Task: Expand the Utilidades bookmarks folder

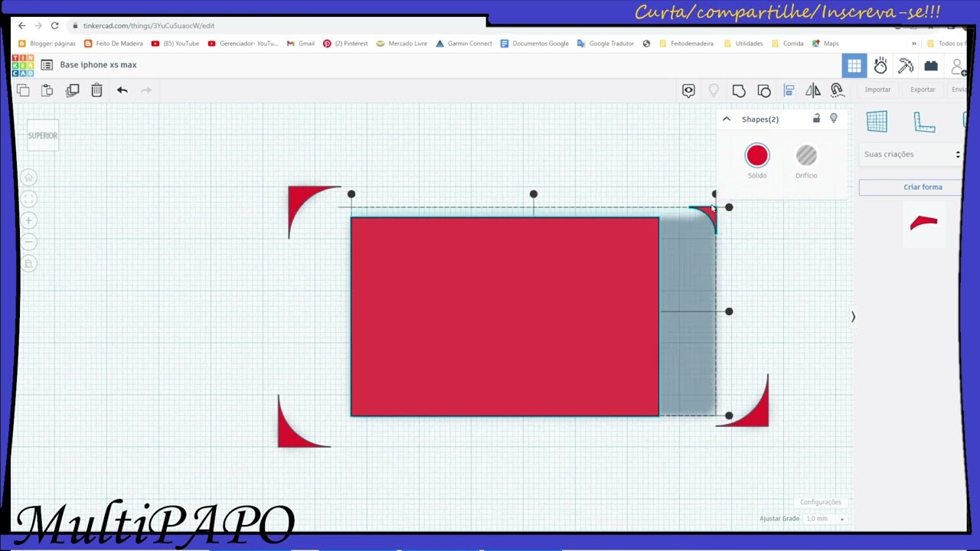Action: [x=743, y=44]
